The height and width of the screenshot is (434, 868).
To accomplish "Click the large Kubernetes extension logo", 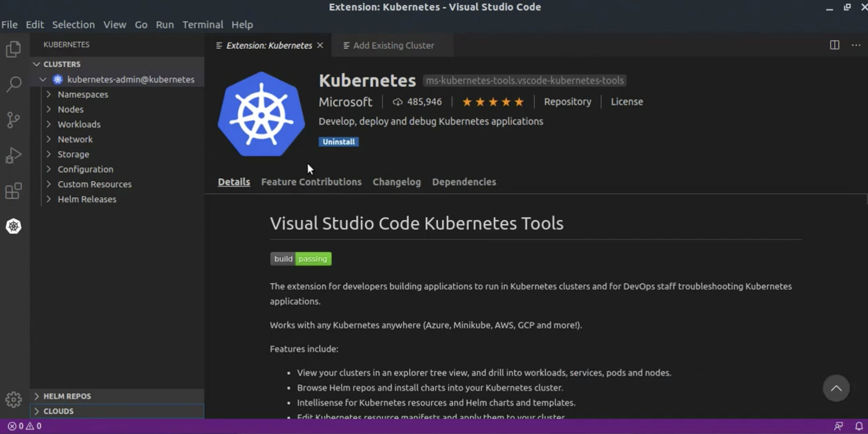I will click(261, 114).
